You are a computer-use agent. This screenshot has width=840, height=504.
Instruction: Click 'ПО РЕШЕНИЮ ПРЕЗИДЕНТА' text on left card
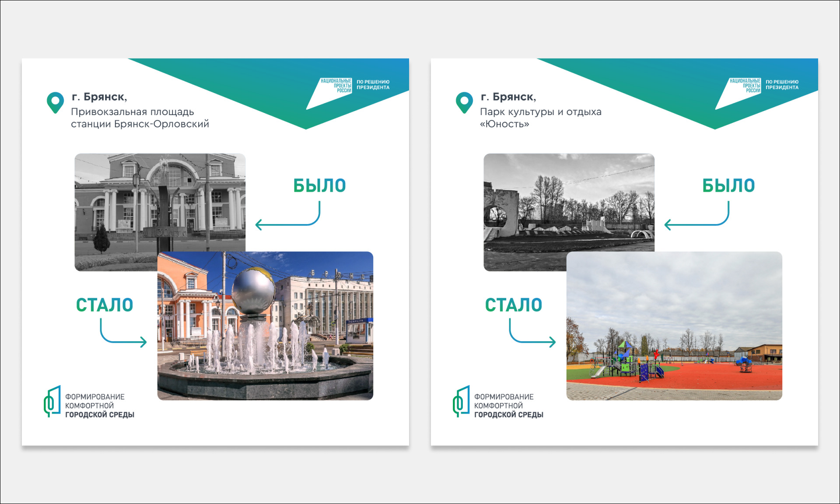[373, 84]
